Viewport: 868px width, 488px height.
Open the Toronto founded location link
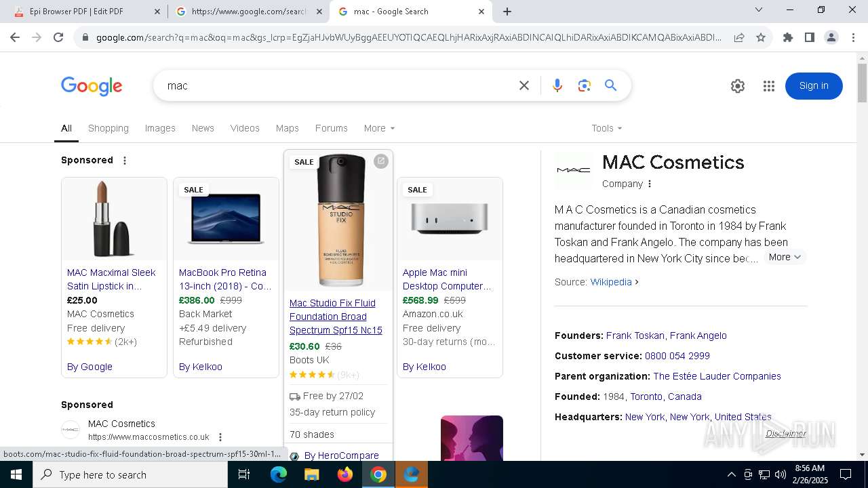point(646,396)
